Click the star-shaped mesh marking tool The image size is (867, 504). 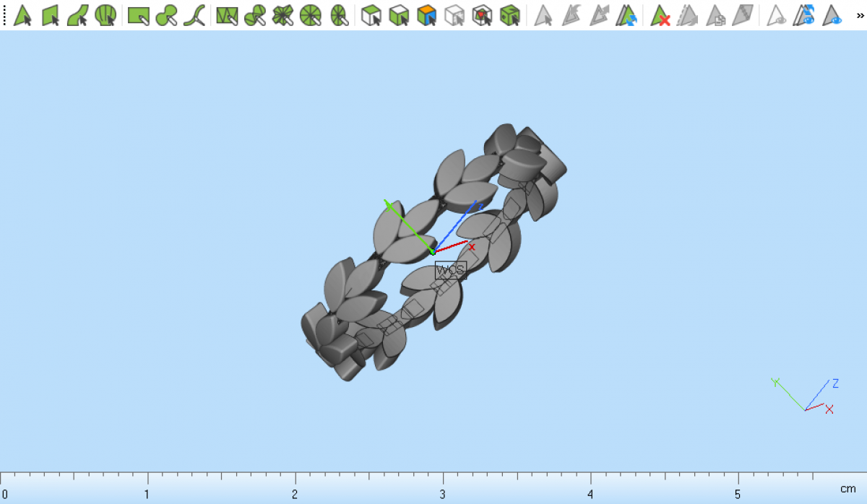pyautogui.click(x=282, y=15)
